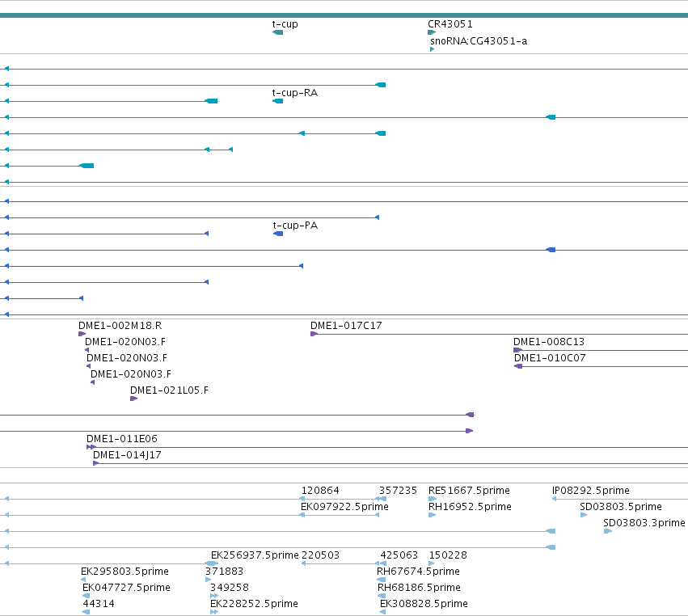Click the 371883 feature label
The height and width of the screenshot is (616, 688).
[x=224, y=572]
